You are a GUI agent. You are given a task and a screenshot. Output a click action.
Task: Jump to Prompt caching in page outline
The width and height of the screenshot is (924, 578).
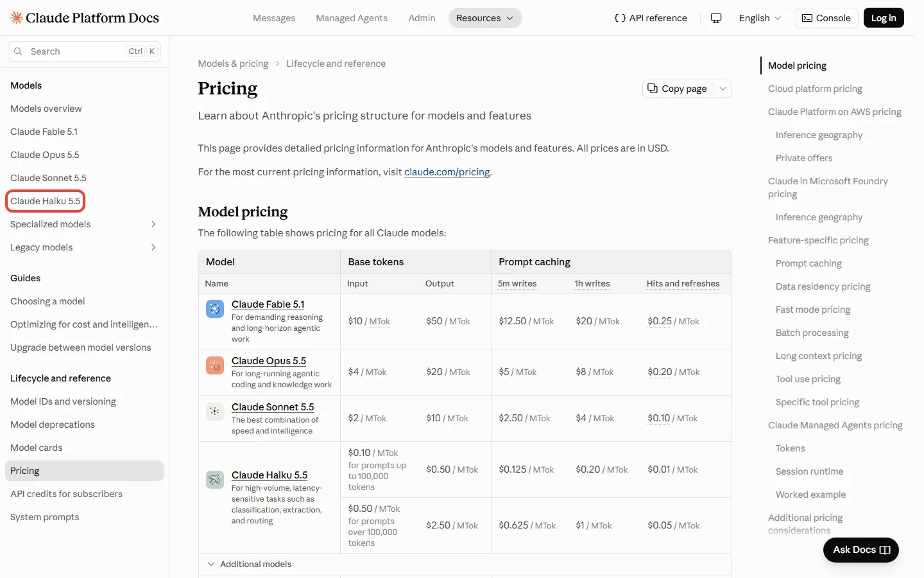click(x=809, y=263)
